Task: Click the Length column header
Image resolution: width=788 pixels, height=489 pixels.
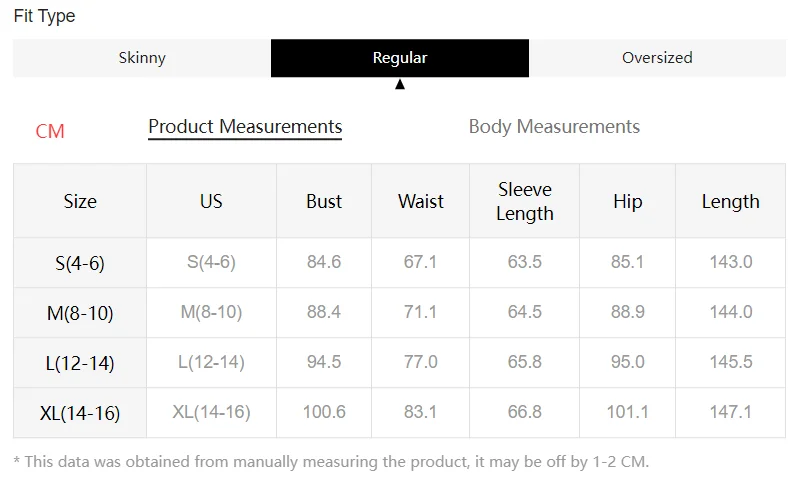Action: (731, 201)
